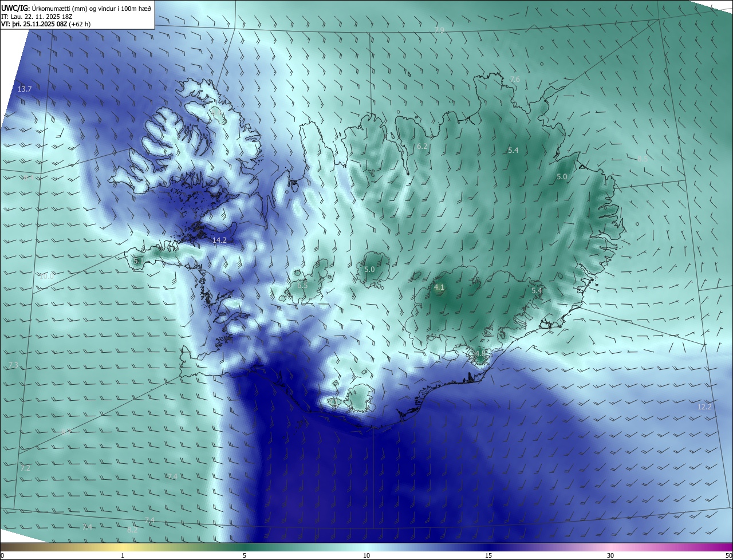The width and height of the screenshot is (733, 560).
Task: Click the 0 tick on the colour scale
Action: tap(2, 556)
